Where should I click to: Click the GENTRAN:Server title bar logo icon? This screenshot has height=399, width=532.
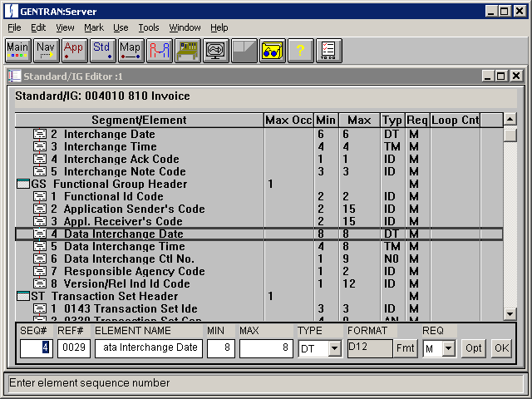tap(11, 11)
